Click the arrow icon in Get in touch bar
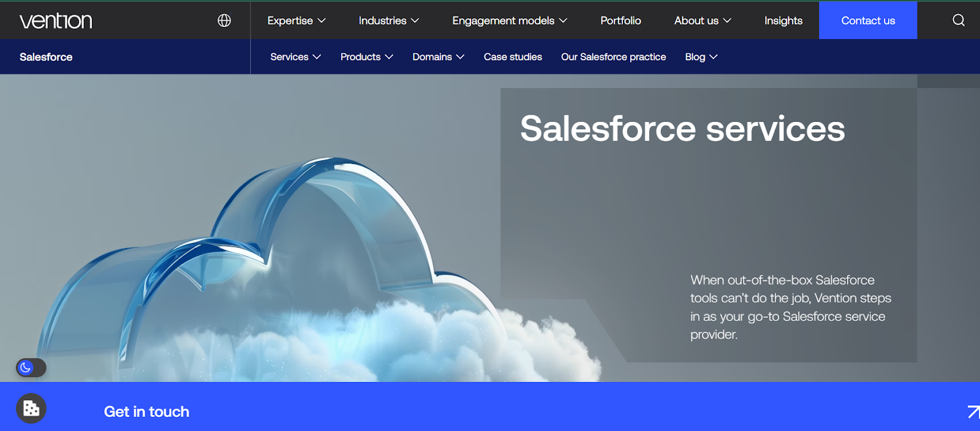 coord(973,411)
